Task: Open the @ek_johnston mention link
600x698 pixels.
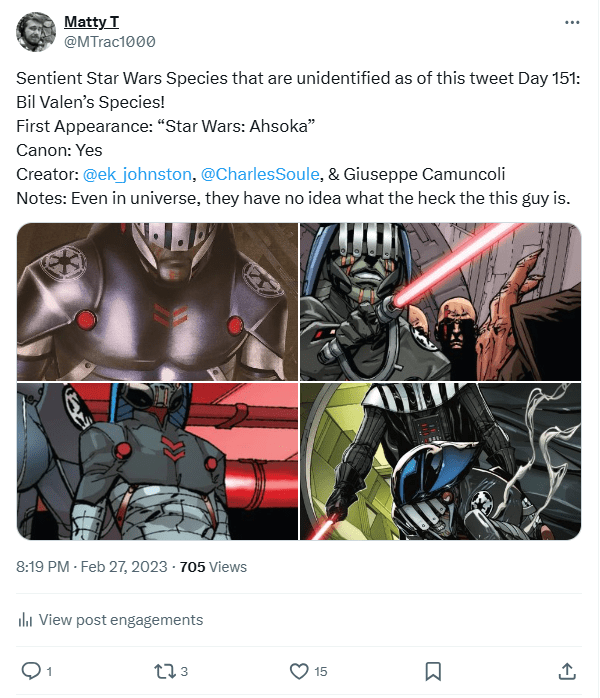Action: (137, 174)
